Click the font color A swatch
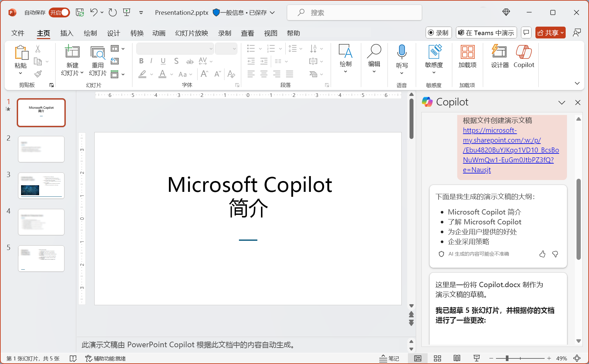This screenshot has width=589, height=364. [162, 74]
